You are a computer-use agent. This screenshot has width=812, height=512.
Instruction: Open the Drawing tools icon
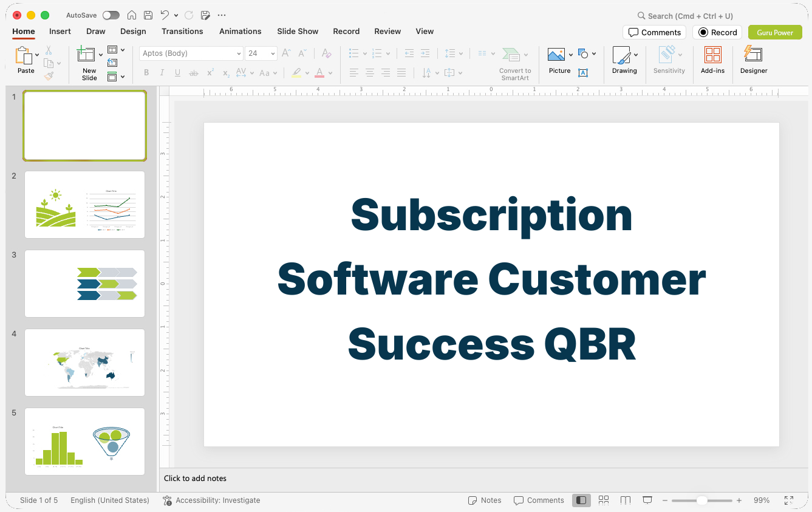click(x=621, y=55)
